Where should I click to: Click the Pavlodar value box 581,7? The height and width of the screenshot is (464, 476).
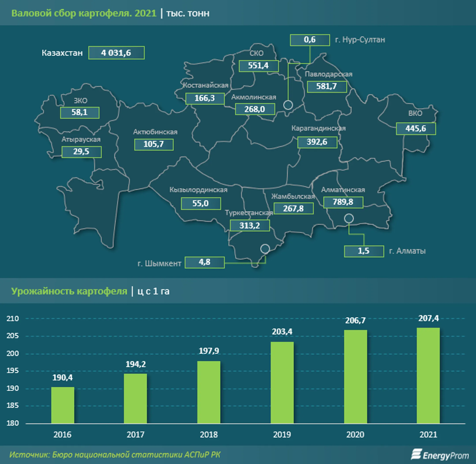(x=327, y=87)
